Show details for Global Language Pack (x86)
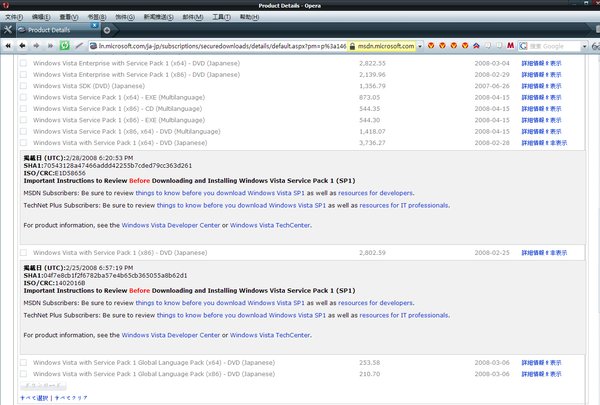The width and height of the screenshot is (600, 405). coord(541,374)
